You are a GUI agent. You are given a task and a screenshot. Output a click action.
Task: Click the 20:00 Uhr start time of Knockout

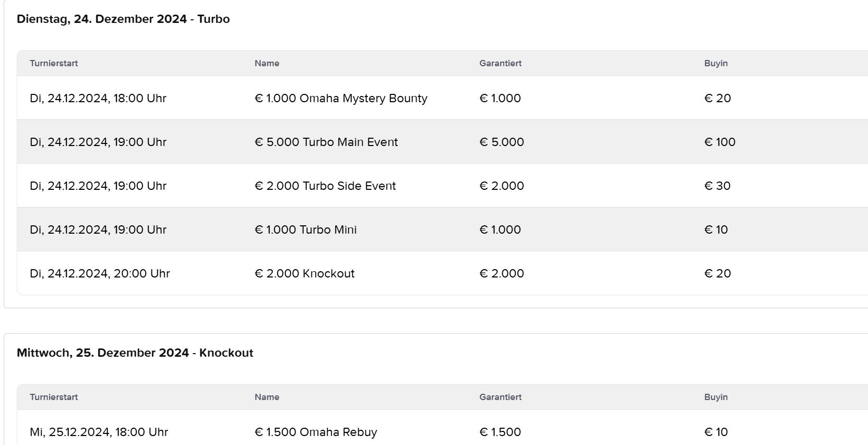(x=100, y=273)
